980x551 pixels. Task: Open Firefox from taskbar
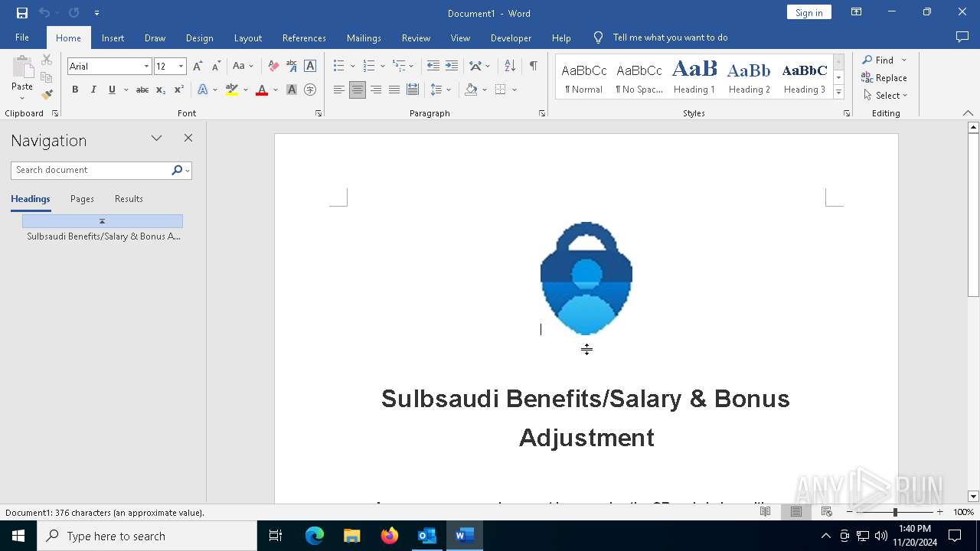pyautogui.click(x=390, y=536)
